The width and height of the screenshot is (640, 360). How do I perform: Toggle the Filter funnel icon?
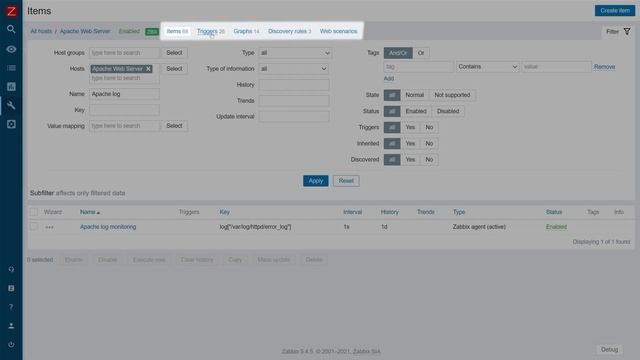pyautogui.click(x=627, y=31)
